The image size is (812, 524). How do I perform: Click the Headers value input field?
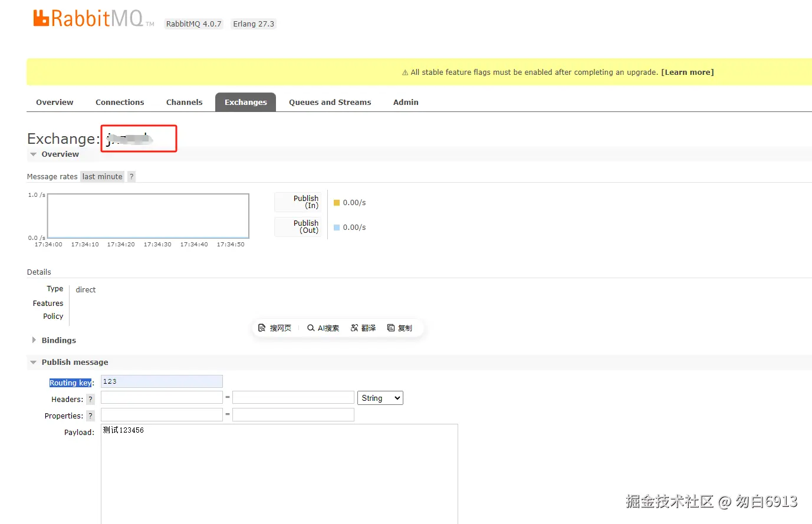[293, 397]
